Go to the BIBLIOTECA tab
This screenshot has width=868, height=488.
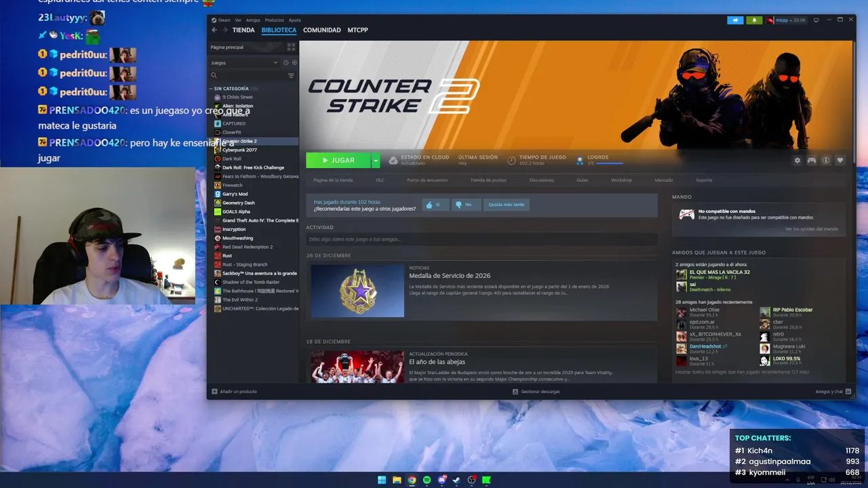[279, 30]
